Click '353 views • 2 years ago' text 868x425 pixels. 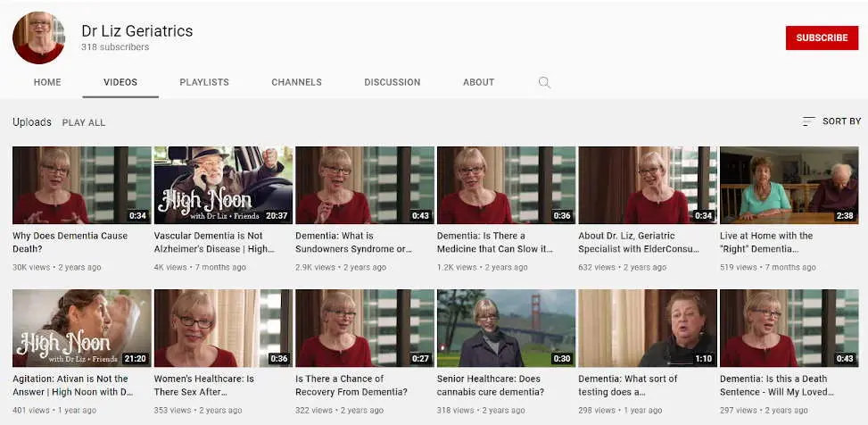[x=198, y=411]
